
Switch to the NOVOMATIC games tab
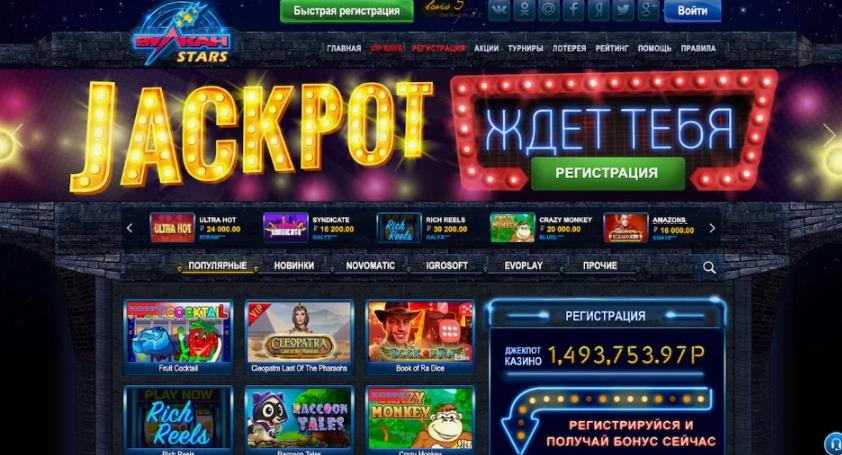[x=371, y=266]
